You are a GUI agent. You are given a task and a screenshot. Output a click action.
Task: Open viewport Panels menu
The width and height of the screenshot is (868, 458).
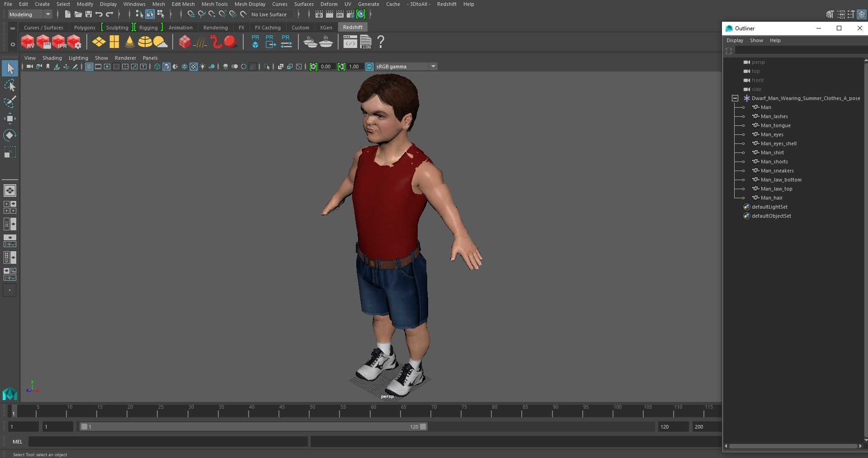click(x=150, y=58)
